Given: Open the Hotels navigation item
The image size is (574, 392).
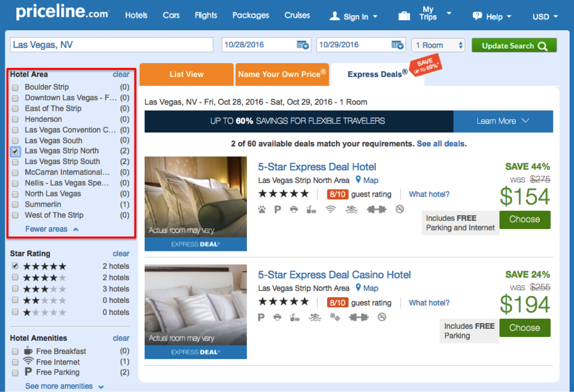Looking at the screenshot, I should point(136,15).
